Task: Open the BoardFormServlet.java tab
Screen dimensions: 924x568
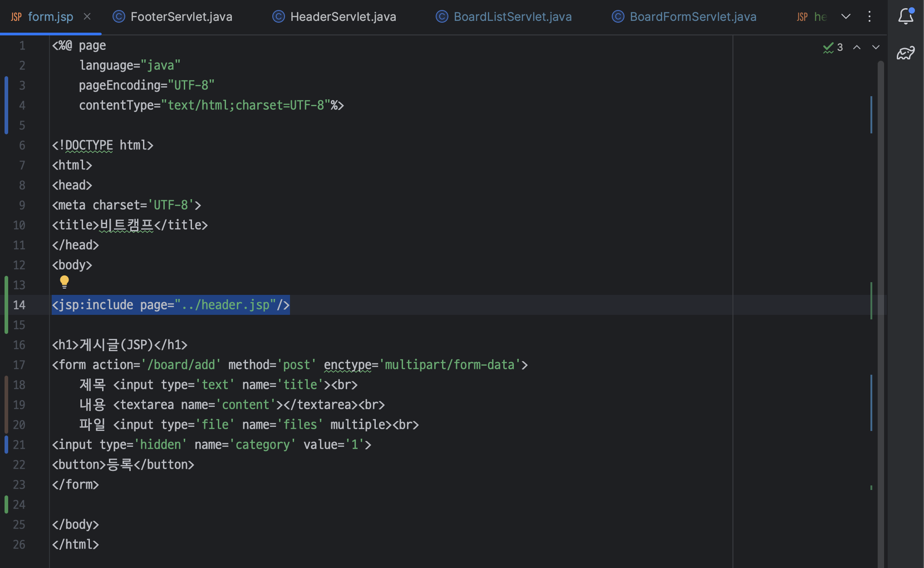Action: [x=693, y=17]
